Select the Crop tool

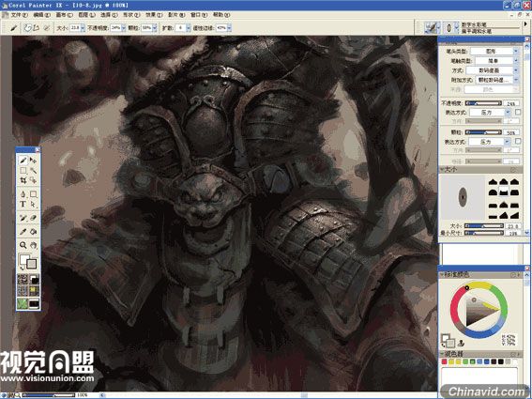coord(23,180)
